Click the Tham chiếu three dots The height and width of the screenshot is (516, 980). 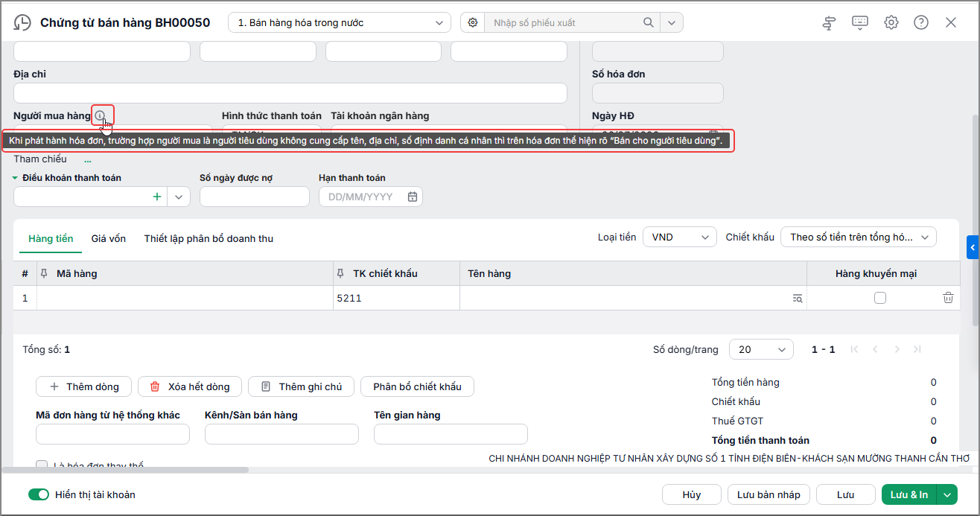(88, 159)
